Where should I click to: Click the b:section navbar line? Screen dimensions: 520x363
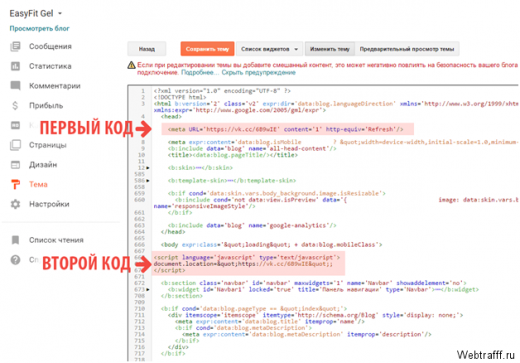(x=313, y=283)
